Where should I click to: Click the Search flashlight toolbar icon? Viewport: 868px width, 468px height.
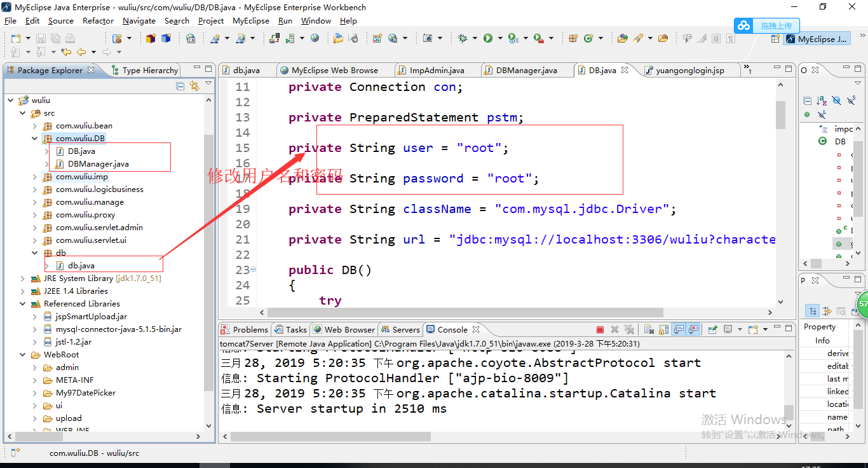point(637,38)
